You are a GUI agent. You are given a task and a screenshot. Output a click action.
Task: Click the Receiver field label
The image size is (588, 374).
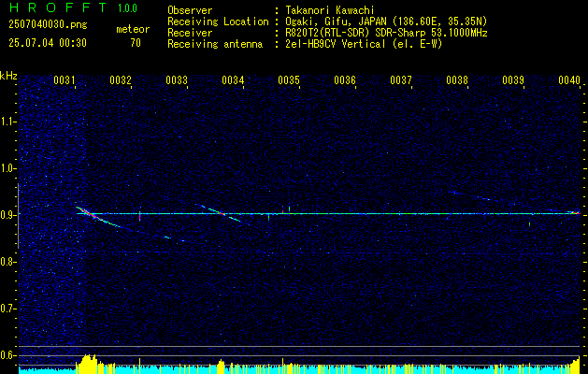point(190,33)
